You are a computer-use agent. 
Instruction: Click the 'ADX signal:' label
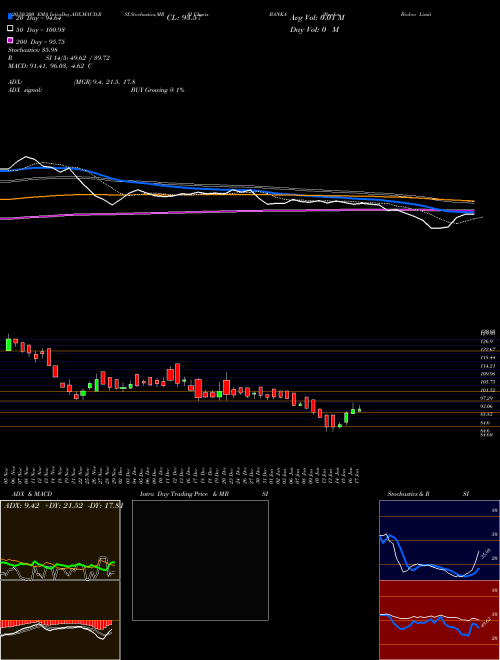click(x=25, y=90)
